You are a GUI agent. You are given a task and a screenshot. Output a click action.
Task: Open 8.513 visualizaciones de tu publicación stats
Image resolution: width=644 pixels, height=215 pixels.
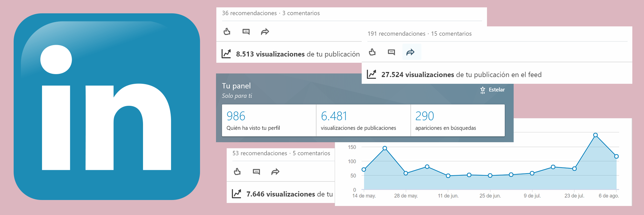[x=298, y=54]
